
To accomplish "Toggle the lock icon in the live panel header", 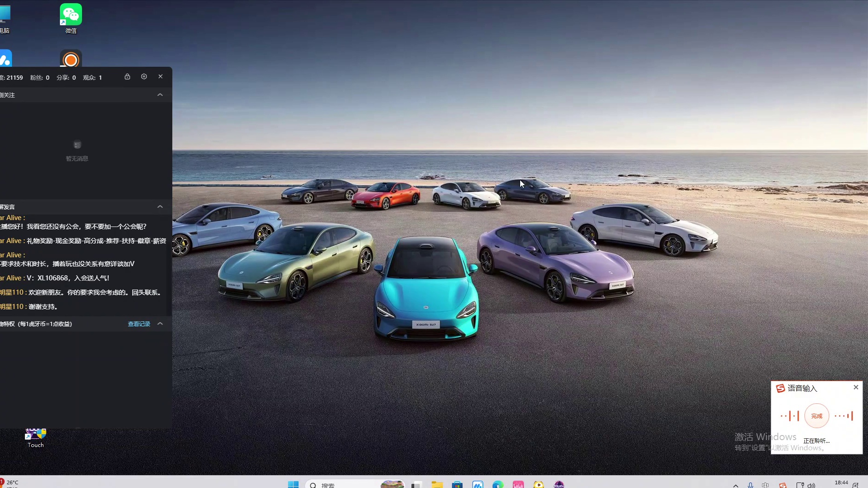I will click(x=127, y=76).
